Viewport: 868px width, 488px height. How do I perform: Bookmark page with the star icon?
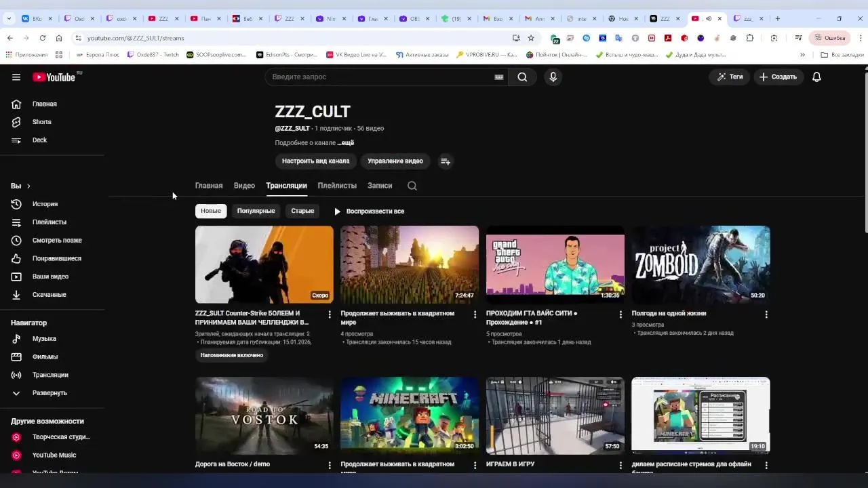531,38
